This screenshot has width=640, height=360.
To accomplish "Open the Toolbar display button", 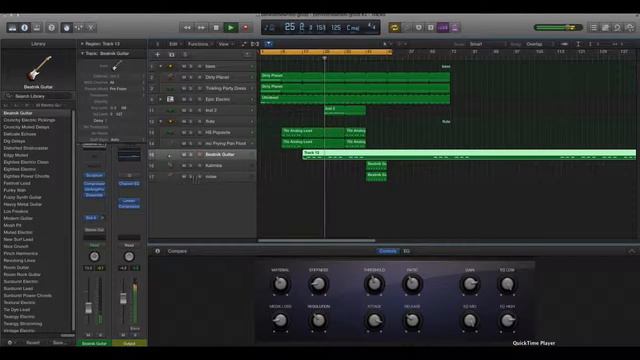I will (x=37, y=28).
